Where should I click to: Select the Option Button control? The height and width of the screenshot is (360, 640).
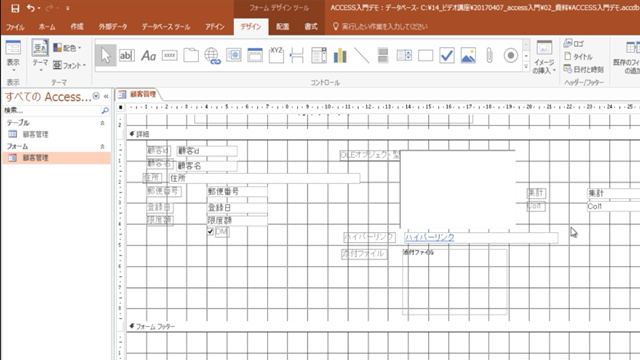tap(511, 56)
